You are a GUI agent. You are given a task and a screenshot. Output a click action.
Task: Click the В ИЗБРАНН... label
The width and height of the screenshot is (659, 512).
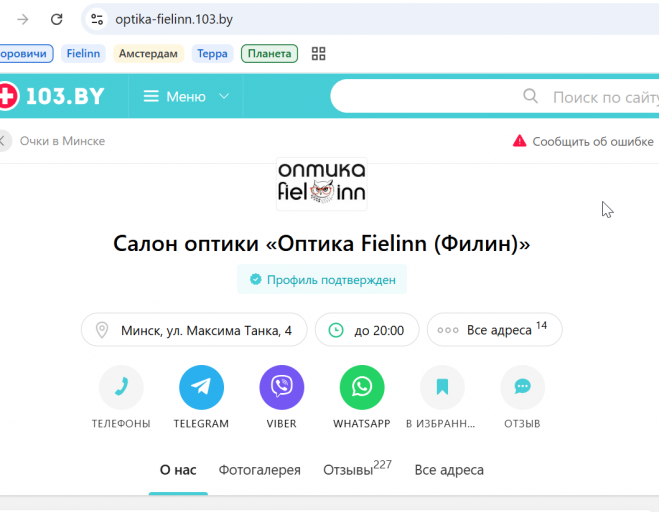(x=440, y=424)
